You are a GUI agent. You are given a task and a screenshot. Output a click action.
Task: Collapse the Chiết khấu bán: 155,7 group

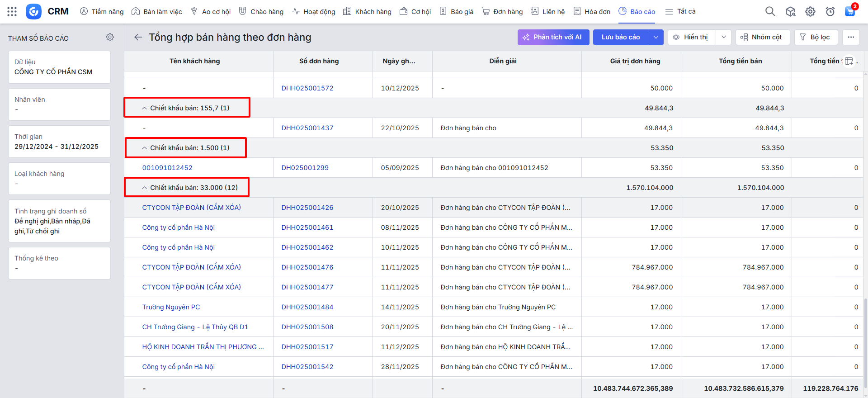coord(145,108)
